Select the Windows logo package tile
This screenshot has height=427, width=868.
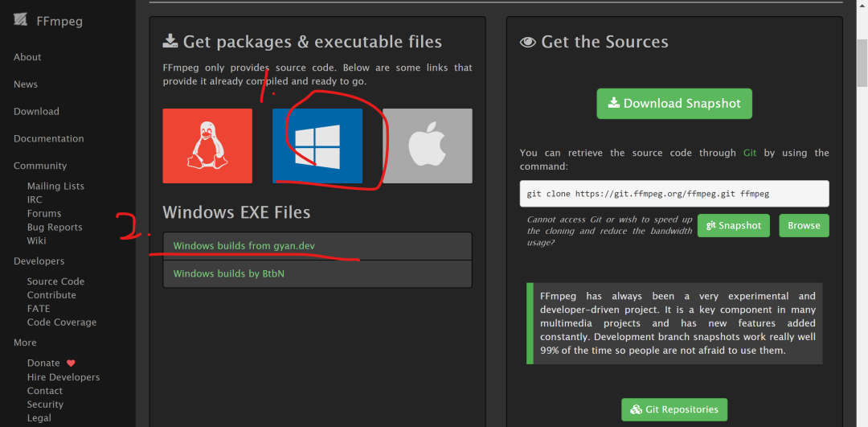pos(317,146)
